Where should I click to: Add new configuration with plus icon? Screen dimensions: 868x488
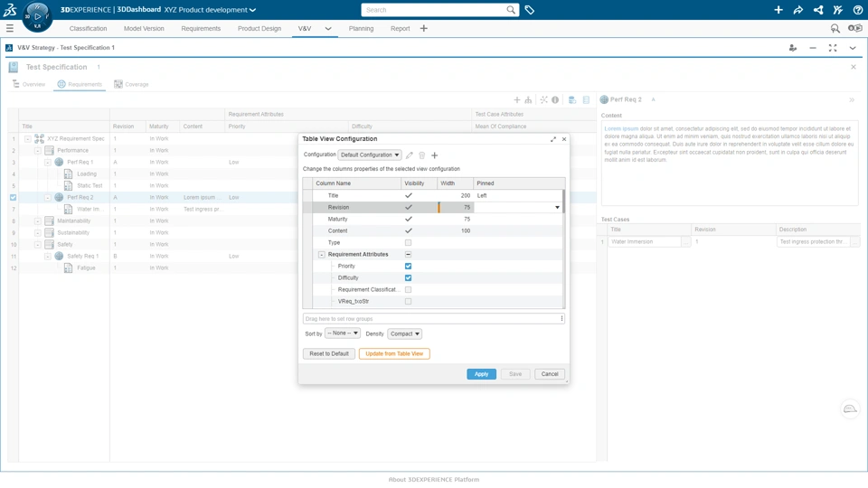pyautogui.click(x=435, y=155)
